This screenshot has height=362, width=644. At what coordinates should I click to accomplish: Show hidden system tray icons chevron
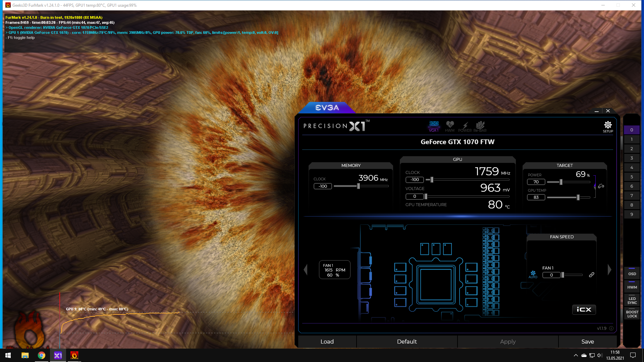pos(576,355)
